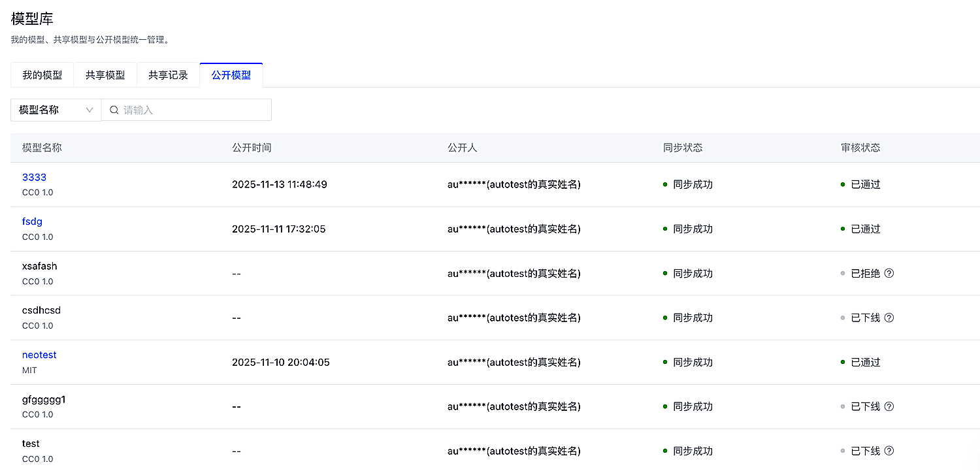This screenshot has width=980, height=471.
Task: Switch to the 共享记录 tab
Action: coord(168,75)
